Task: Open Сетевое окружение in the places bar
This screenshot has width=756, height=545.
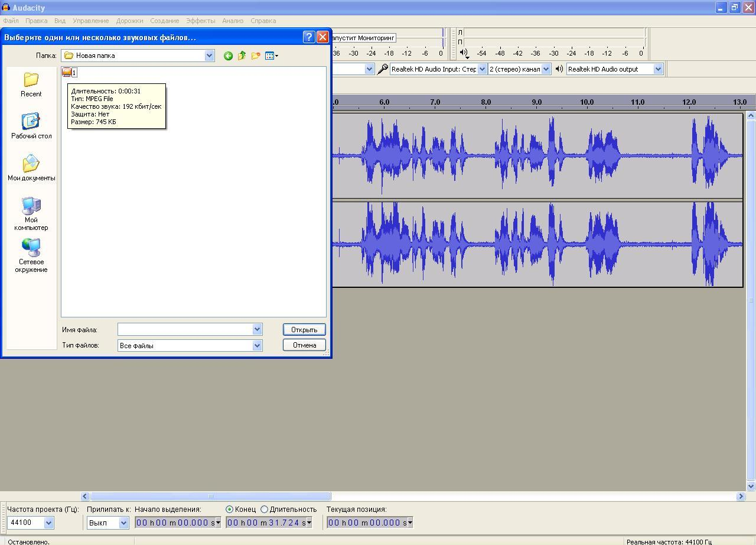Action: [31, 256]
